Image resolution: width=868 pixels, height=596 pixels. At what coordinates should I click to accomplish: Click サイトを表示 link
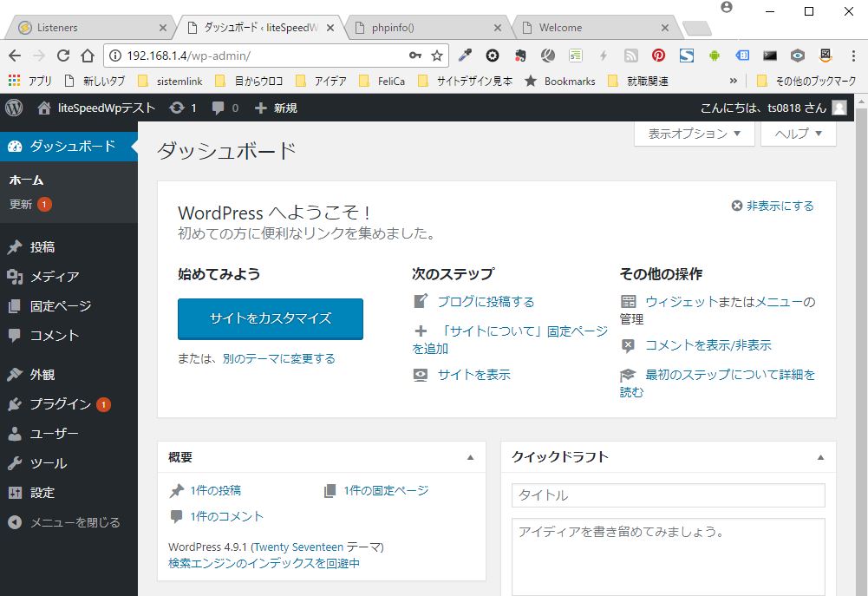tap(473, 375)
